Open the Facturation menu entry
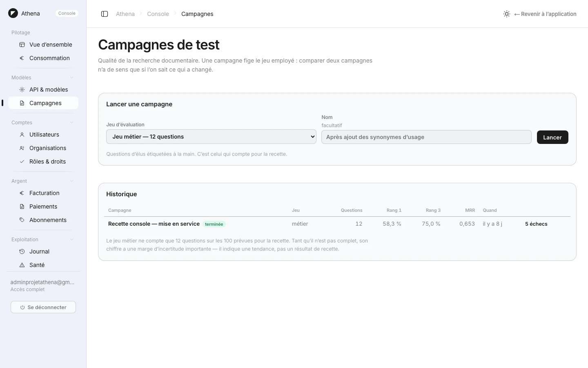Screen dimensions: 588x368 click(x=43, y=193)
